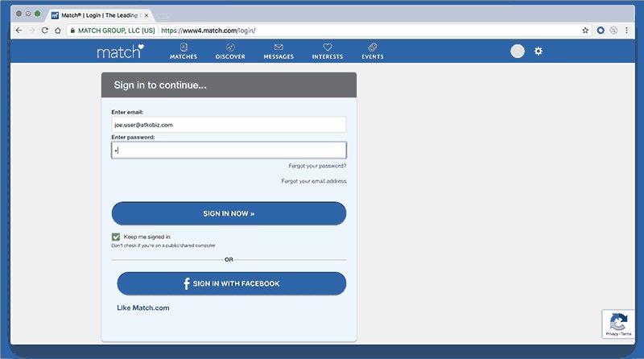Click the grey face extension icon
Image resolution: width=644 pixels, height=359 pixels.
613,31
